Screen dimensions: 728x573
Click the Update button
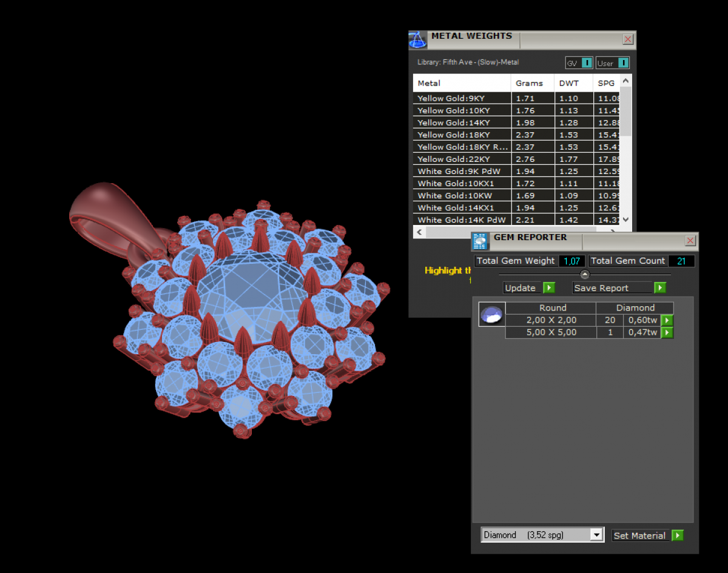coord(528,288)
